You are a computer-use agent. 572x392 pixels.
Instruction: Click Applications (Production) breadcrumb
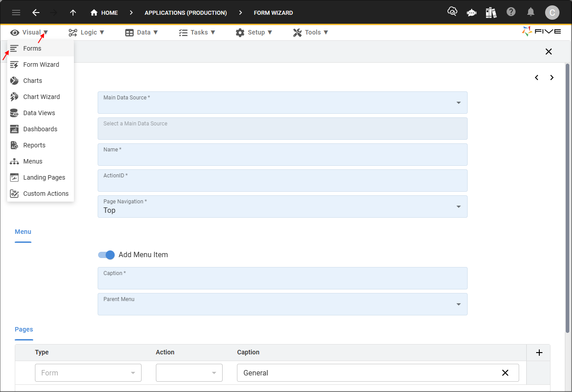(x=185, y=13)
